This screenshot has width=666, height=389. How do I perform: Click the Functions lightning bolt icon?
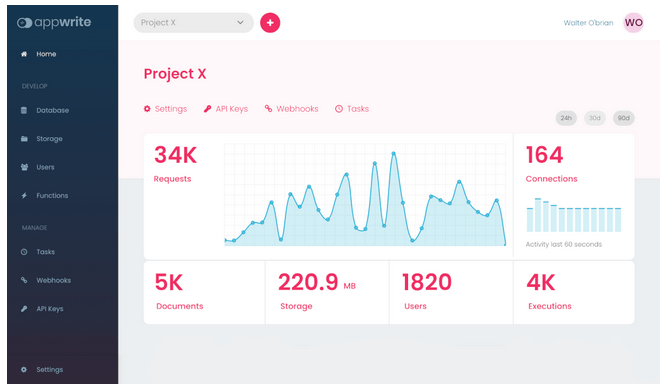point(24,196)
